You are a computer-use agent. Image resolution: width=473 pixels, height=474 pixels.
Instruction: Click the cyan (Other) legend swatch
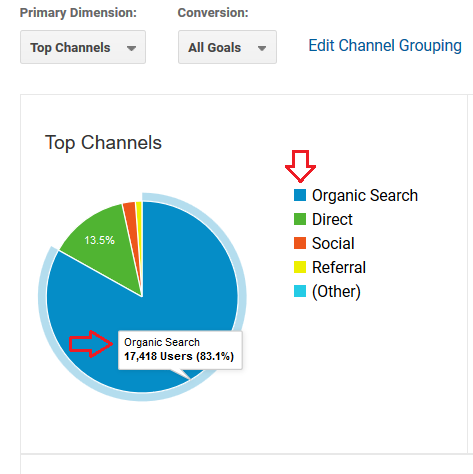click(x=300, y=291)
